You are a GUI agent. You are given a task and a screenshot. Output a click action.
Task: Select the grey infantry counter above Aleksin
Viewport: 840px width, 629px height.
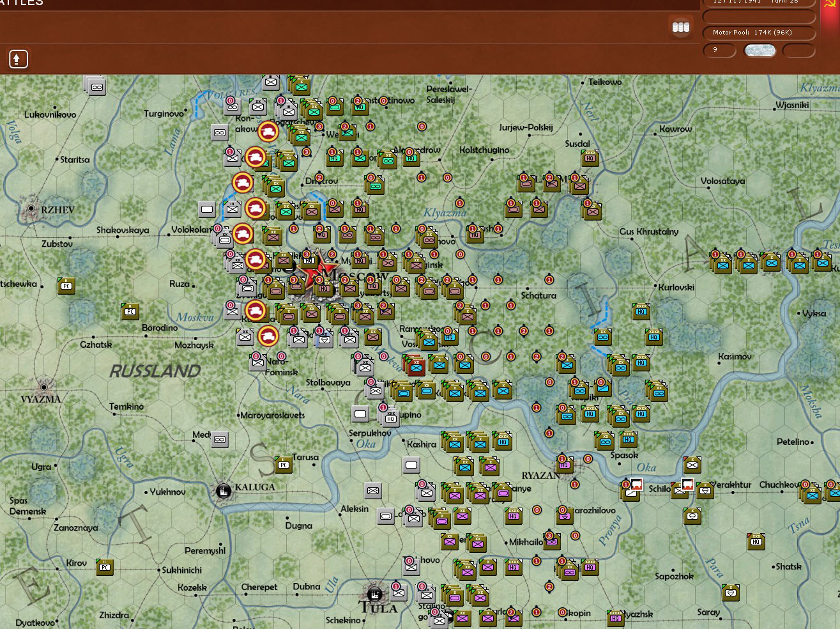(373, 491)
